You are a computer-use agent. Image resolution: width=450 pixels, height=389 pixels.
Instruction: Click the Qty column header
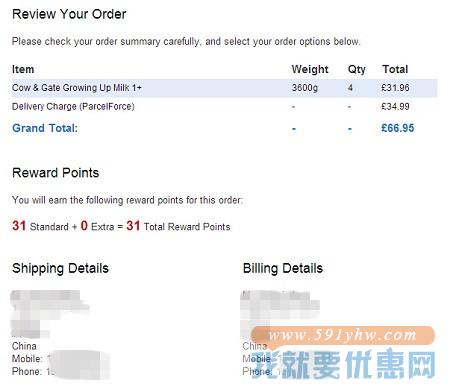357,69
